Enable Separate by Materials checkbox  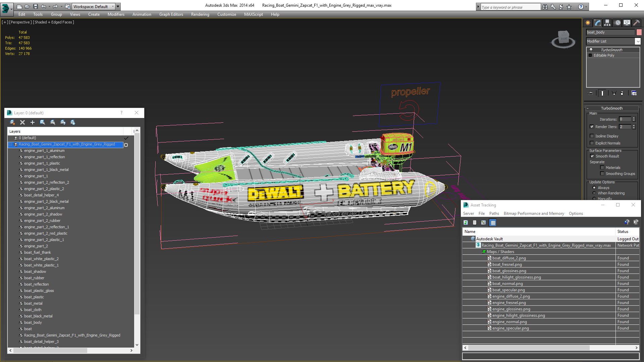click(602, 168)
